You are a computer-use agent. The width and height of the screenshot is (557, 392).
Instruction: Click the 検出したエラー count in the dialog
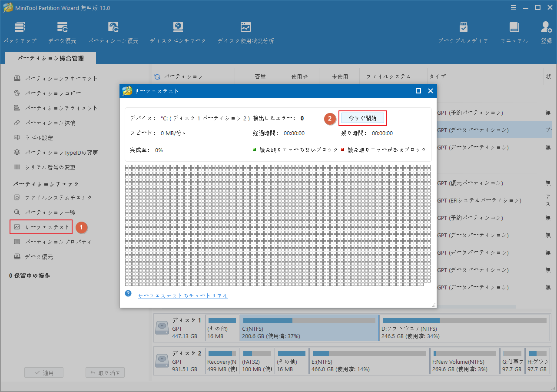[302, 118]
